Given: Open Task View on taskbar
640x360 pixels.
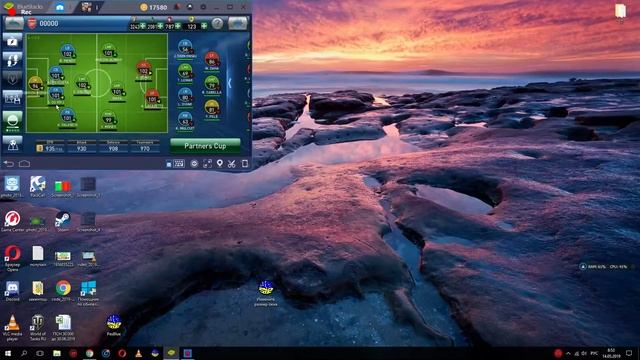Looking at the screenshot, I should (x=40, y=353).
